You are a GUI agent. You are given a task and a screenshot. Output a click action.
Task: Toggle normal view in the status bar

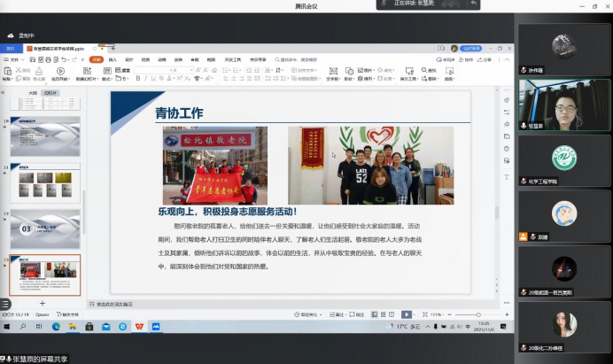point(375,314)
